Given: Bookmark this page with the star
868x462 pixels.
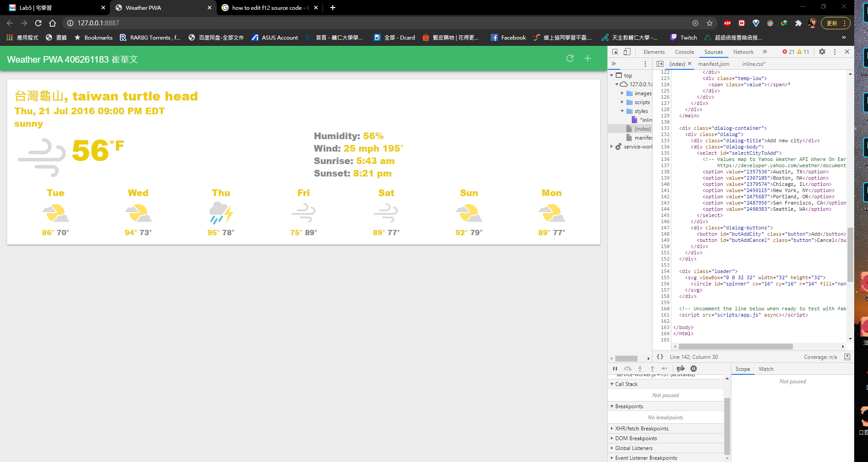Looking at the screenshot, I should tap(710, 23).
